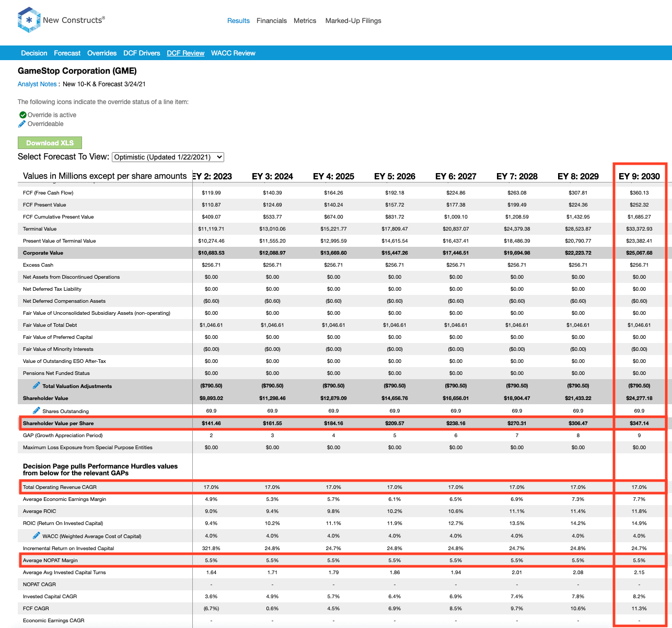The width and height of the screenshot is (672, 628).
Task: Switch to the Decision tab
Action: pos(34,53)
